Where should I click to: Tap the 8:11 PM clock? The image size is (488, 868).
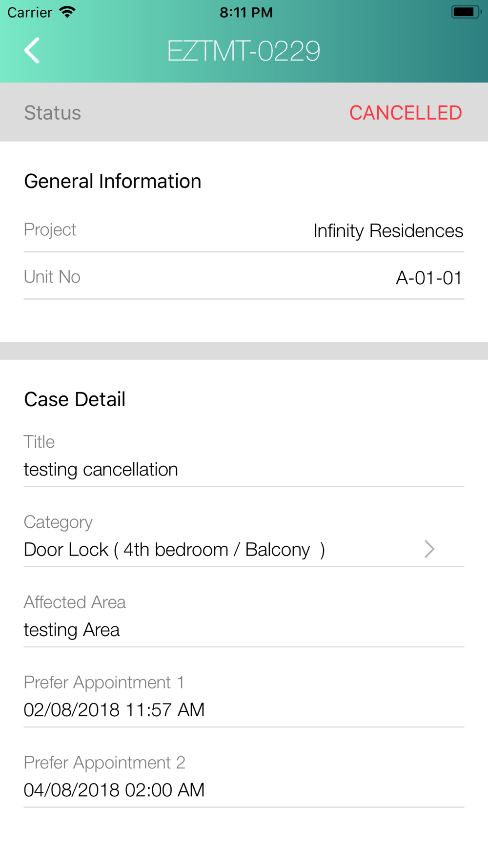[246, 12]
